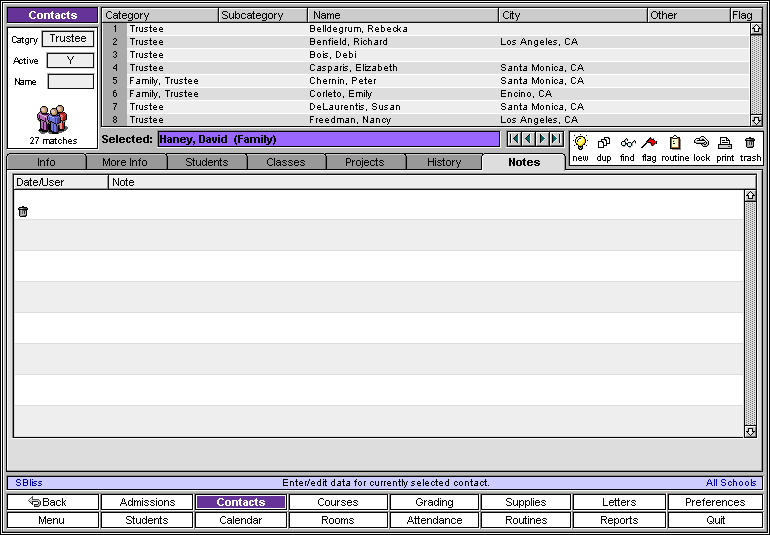
Task: Click the people group matches icon
Action: tap(52, 119)
